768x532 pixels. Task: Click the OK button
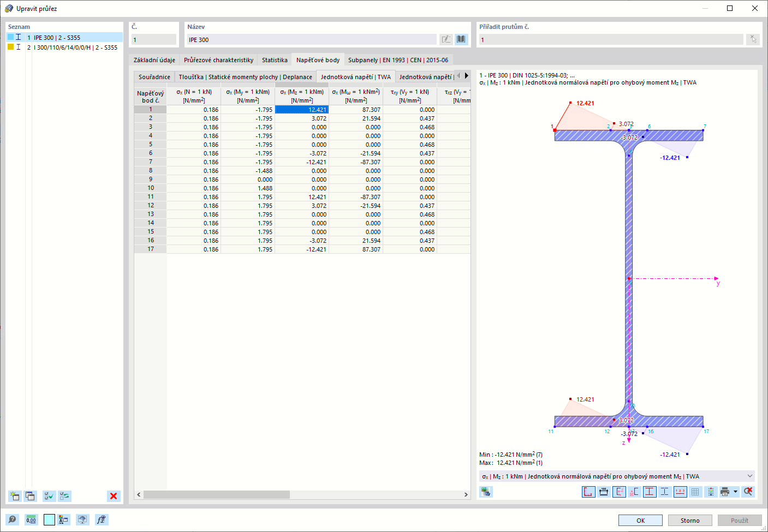[x=640, y=521]
